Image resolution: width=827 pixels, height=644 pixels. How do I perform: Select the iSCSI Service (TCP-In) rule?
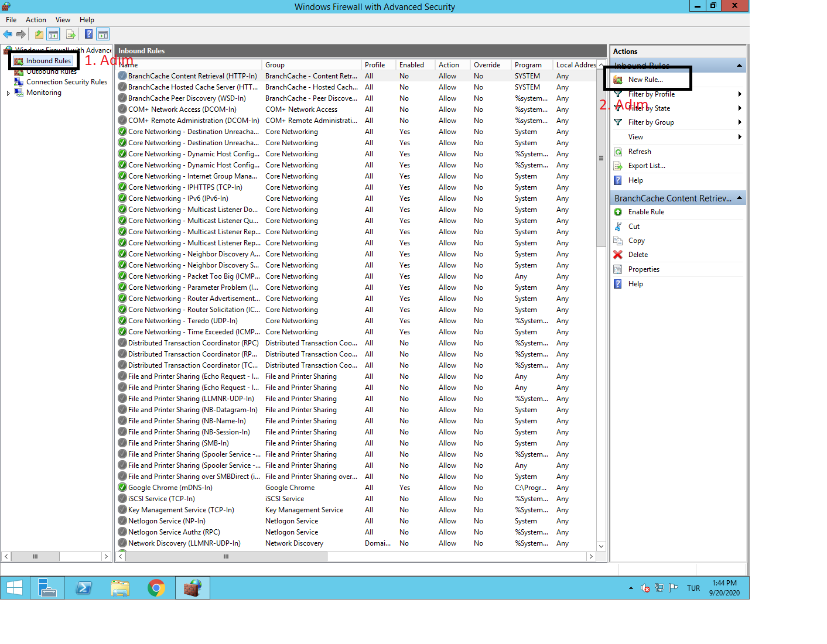pos(162,499)
